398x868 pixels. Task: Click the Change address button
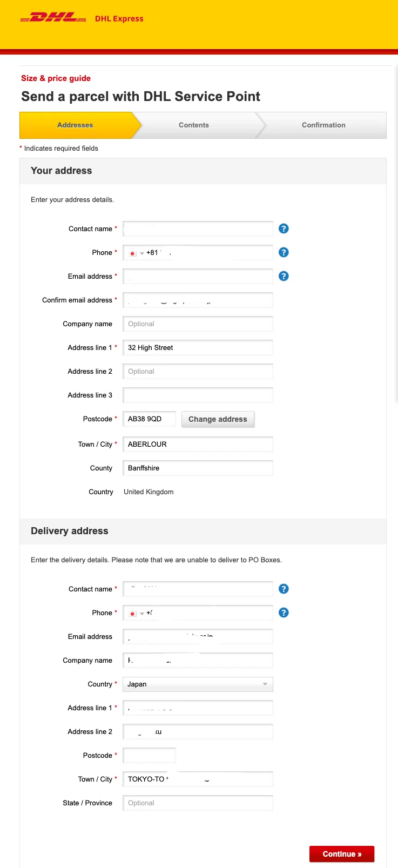(218, 419)
